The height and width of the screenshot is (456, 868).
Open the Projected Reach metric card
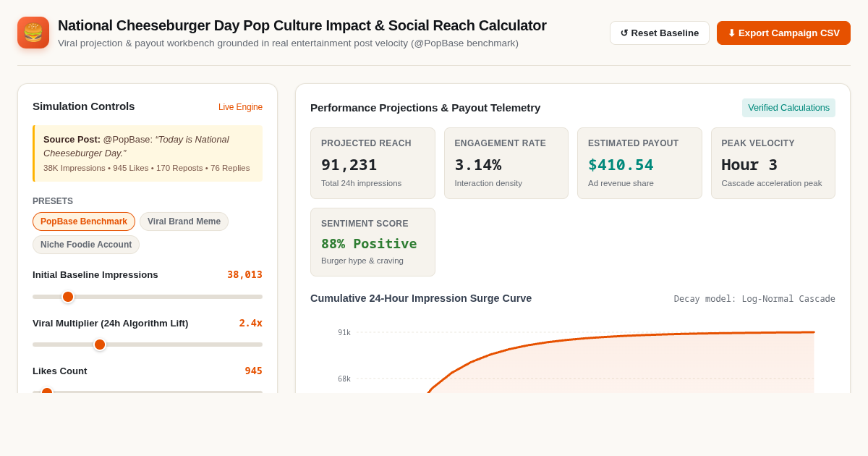(x=373, y=163)
